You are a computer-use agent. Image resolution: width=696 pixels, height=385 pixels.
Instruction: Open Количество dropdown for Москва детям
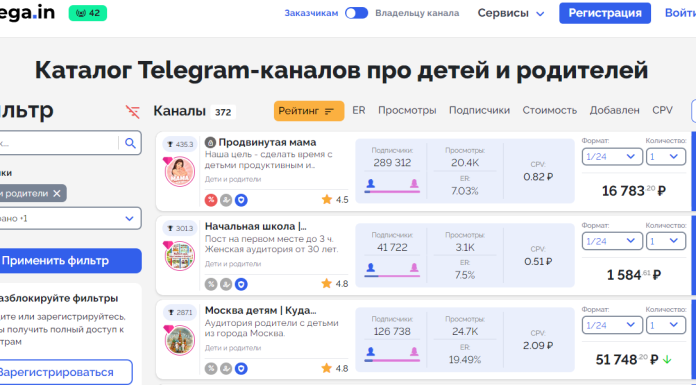pyautogui.click(x=666, y=325)
